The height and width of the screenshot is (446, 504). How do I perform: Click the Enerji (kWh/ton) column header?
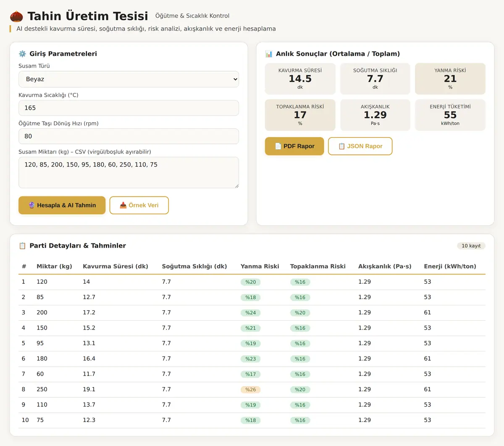(x=450, y=267)
